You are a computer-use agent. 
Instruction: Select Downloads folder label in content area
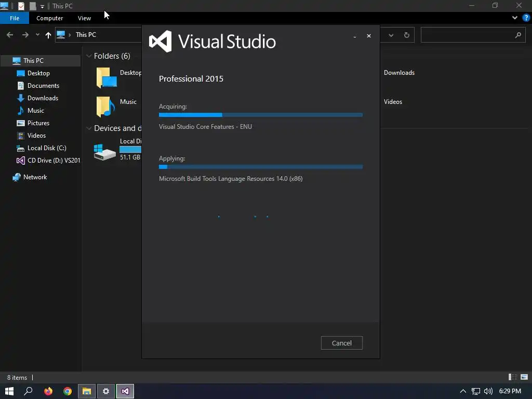pos(399,73)
